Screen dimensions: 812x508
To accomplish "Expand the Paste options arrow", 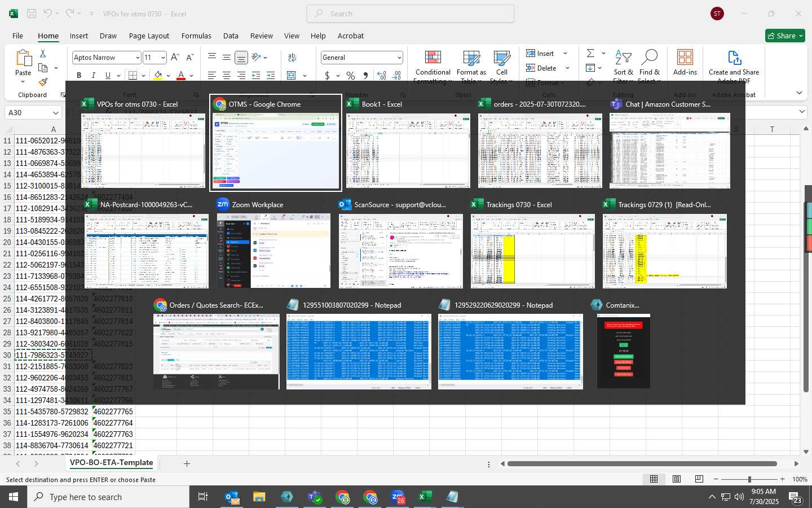I will point(23,81).
